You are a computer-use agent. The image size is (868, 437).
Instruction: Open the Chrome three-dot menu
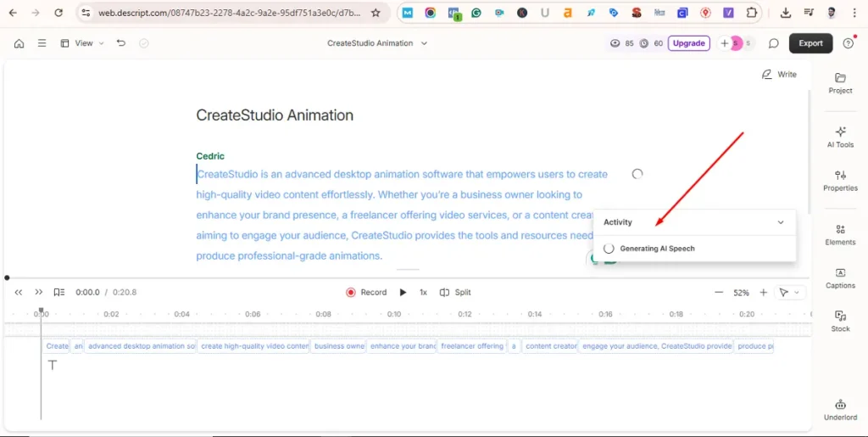point(854,13)
